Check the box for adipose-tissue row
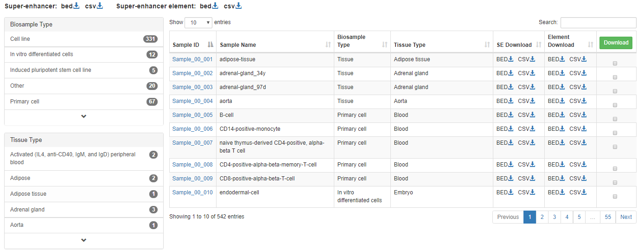 (x=615, y=64)
